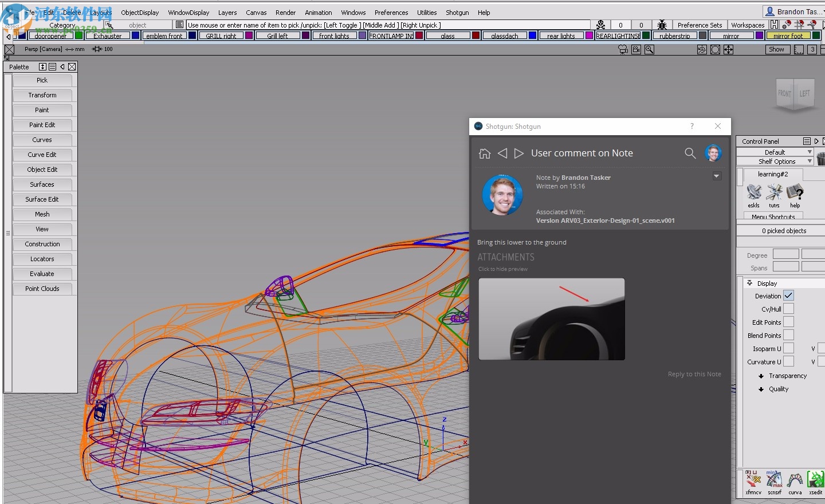
Task: Toggle the Blend Points checkbox
Action: tap(789, 335)
